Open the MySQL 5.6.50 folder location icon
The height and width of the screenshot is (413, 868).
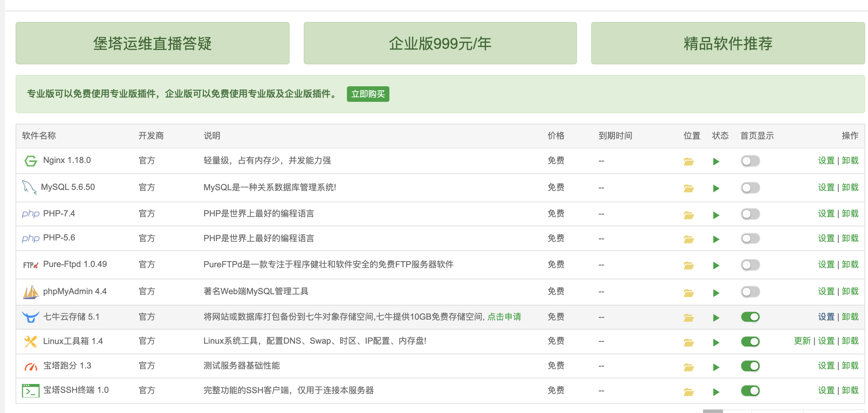(x=689, y=188)
